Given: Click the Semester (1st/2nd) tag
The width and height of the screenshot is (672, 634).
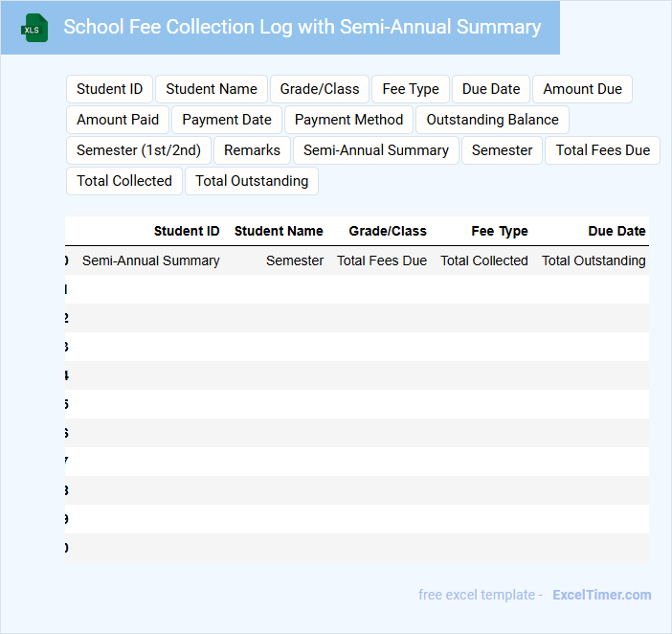Looking at the screenshot, I should [139, 150].
